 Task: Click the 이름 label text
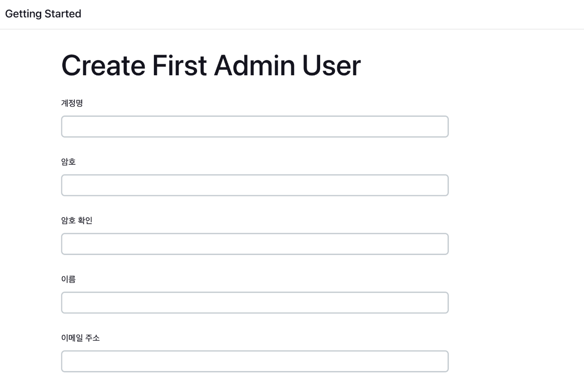pyautogui.click(x=68, y=279)
